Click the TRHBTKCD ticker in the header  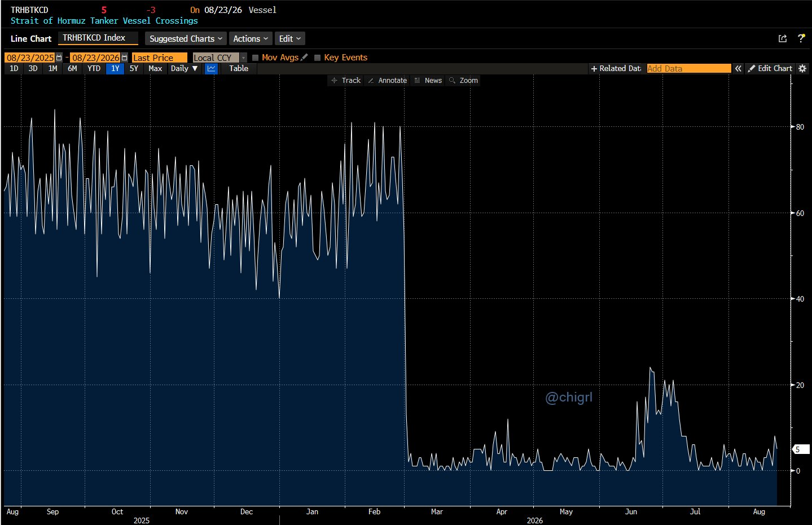pyautogui.click(x=29, y=10)
